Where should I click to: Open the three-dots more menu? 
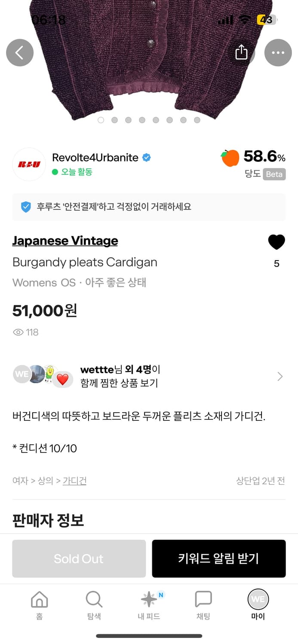pyautogui.click(x=278, y=53)
